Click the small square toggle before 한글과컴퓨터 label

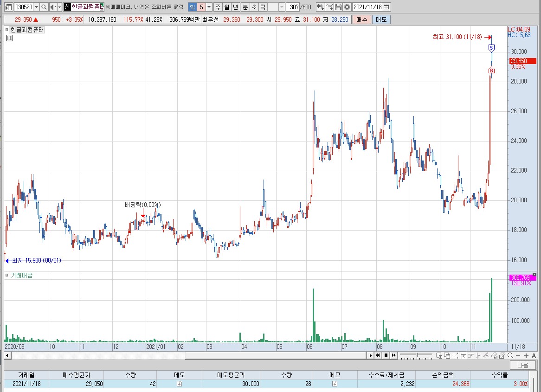(6, 30)
